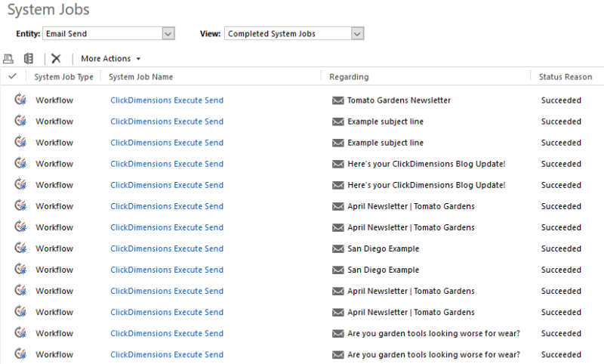Click the first April Newsletter | Tomato Gardens text

pos(411,206)
